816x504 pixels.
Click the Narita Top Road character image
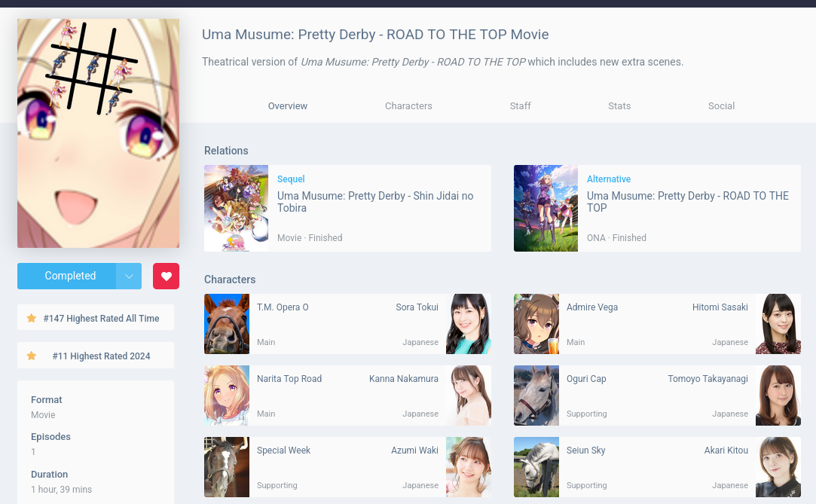tap(227, 396)
